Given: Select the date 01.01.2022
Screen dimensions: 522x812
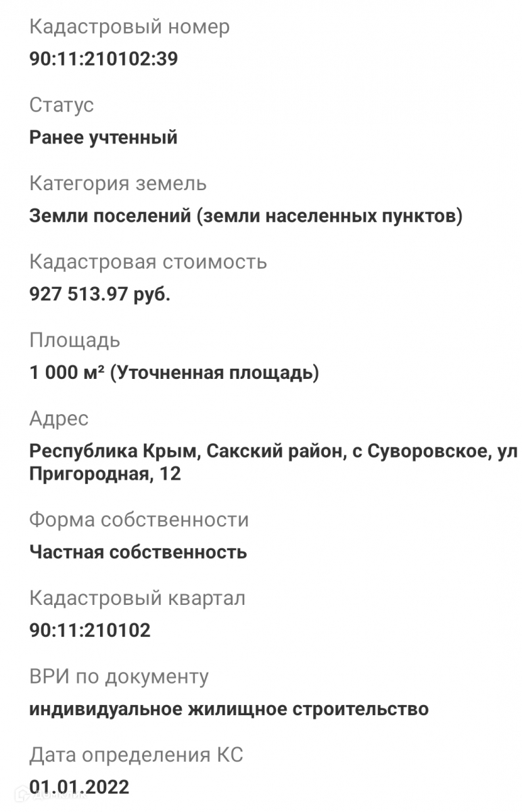Looking at the screenshot, I should 79,787.
